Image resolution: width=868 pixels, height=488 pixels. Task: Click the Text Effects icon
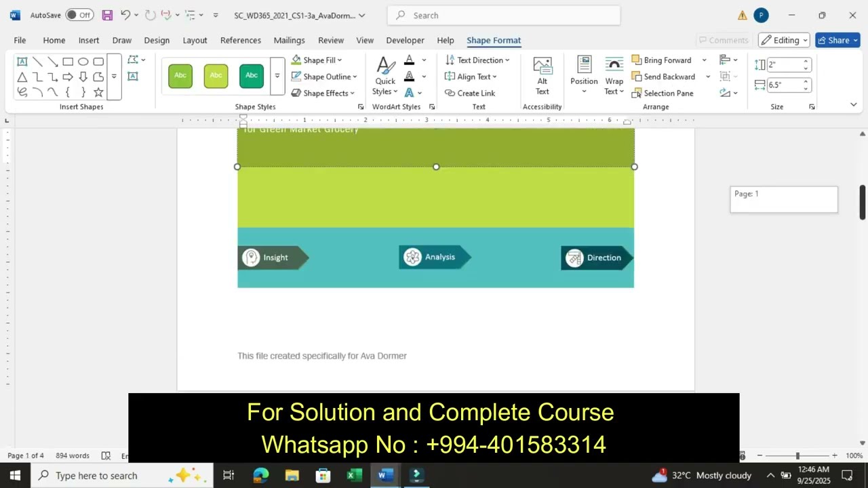point(410,93)
